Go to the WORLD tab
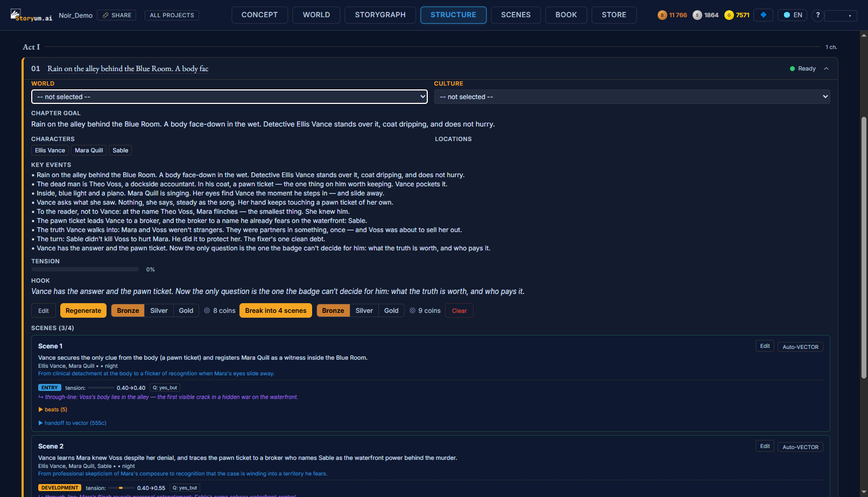This screenshot has height=497, width=868. [316, 15]
